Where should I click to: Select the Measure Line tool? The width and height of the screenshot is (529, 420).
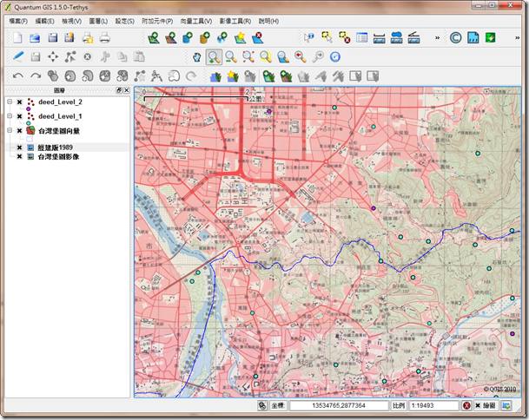coord(380,38)
